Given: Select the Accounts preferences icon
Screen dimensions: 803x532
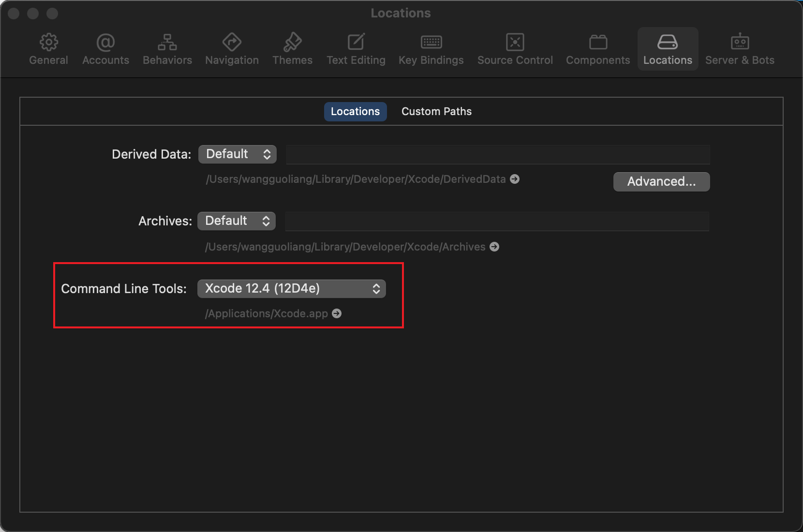Looking at the screenshot, I should point(105,48).
